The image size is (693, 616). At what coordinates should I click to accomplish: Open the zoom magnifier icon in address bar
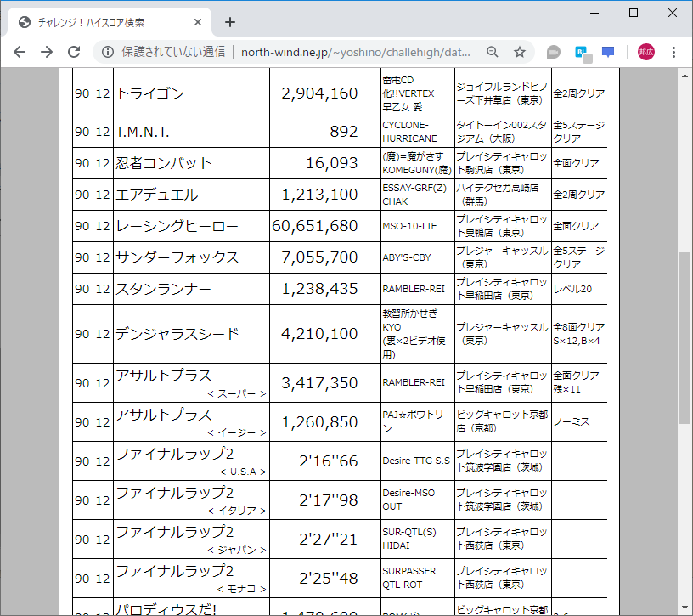(493, 52)
